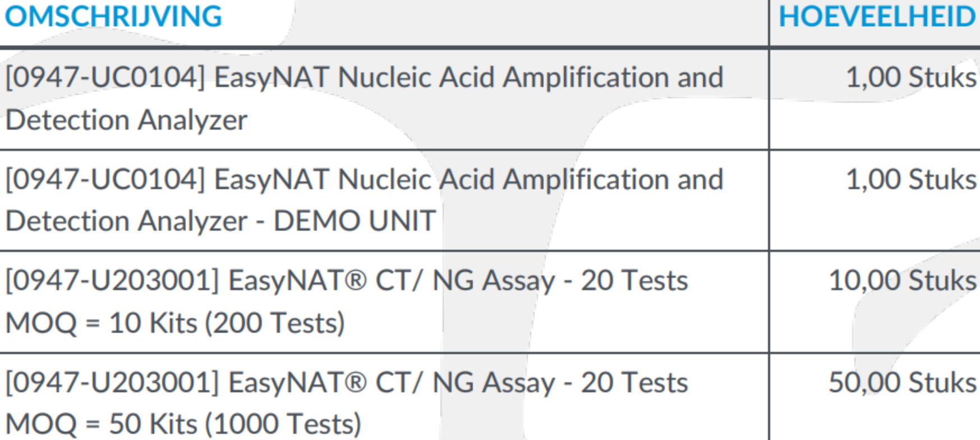Click the OMSCHRIJVING column header

pyautogui.click(x=113, y=16)
